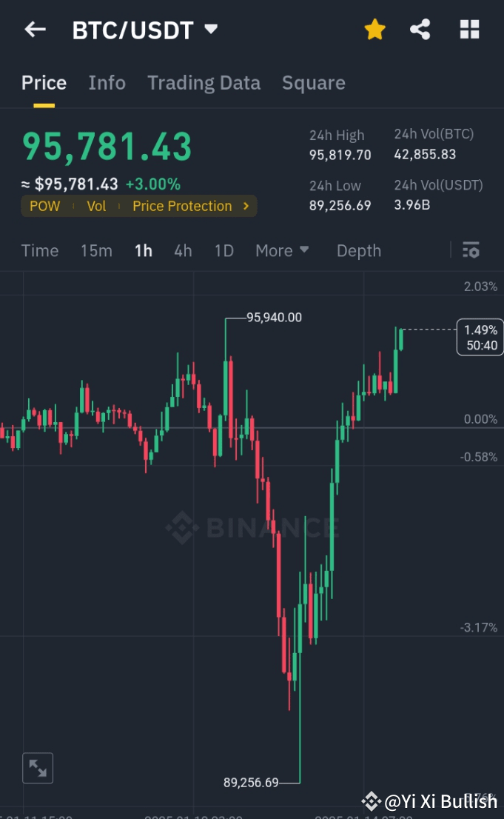Favorite BTC/USDT with the star icon

[x=374, y=29]
